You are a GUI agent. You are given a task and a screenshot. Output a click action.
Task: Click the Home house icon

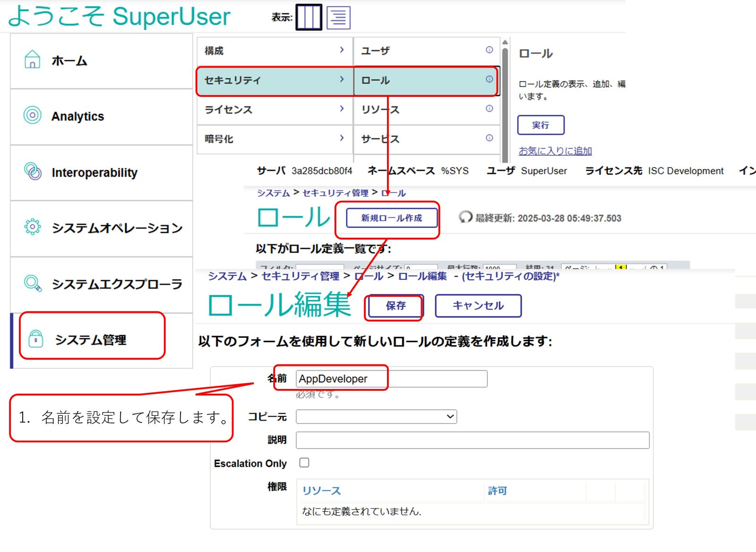32,60
